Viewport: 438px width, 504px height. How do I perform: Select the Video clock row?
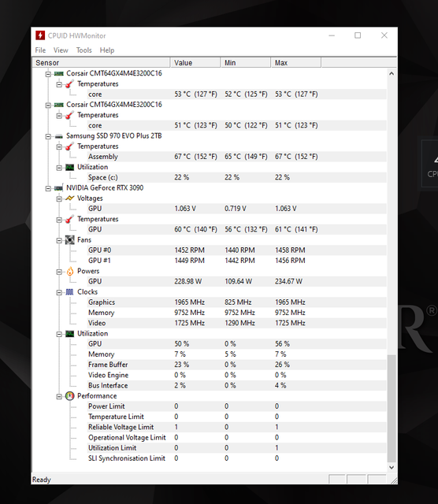pyautogui.click(x=237, y=323)
